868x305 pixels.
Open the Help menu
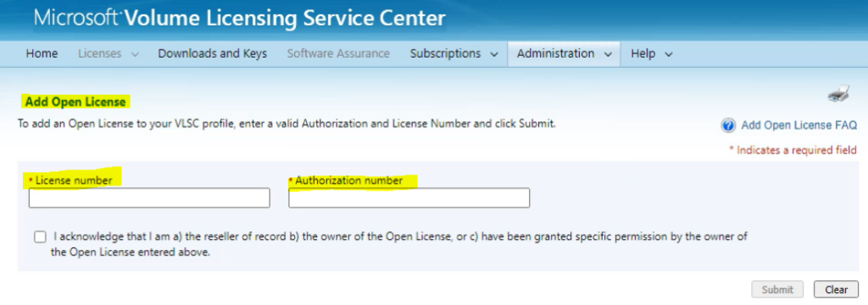coord(643,53)
